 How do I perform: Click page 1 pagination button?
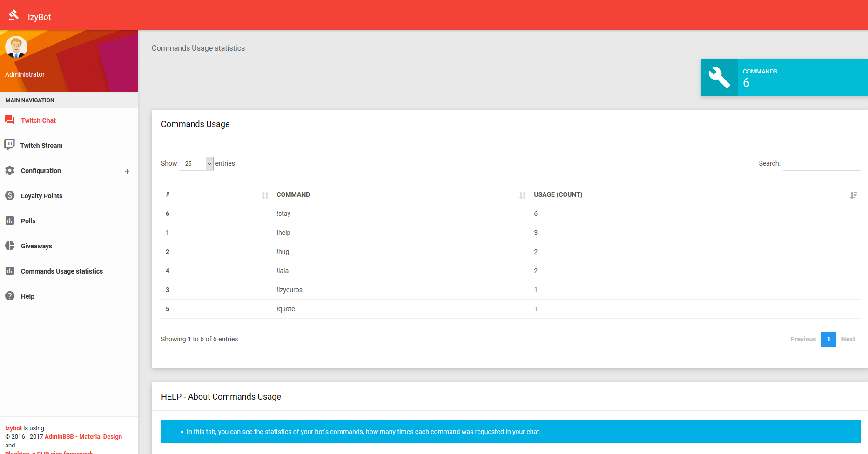[x=828, y=339]
